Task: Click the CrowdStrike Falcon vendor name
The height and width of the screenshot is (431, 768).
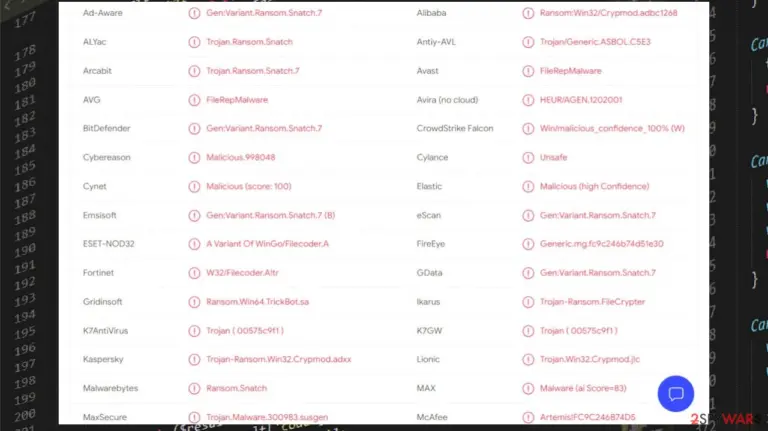Action: [x=455, y=128]
